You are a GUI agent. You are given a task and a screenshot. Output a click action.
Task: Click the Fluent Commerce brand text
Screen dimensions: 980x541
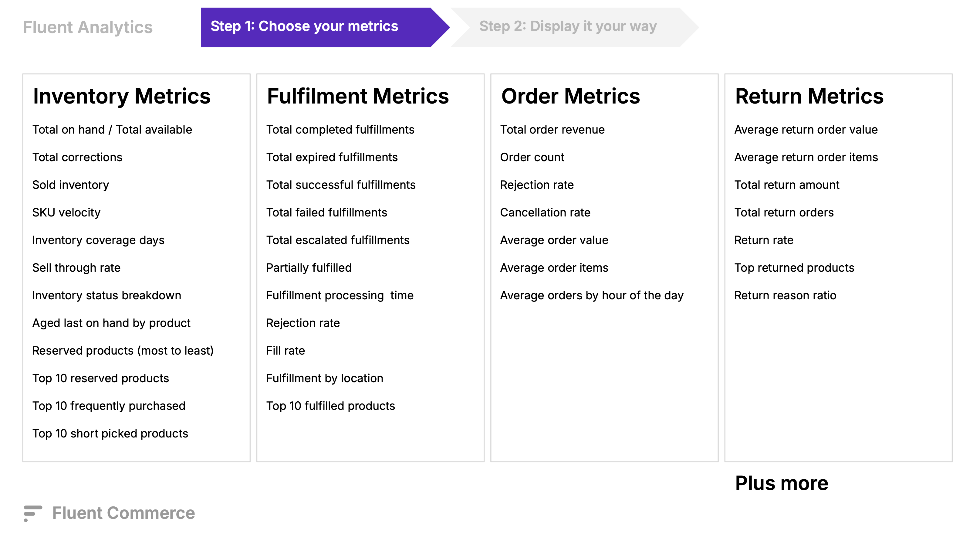click(x=123, y=513)
